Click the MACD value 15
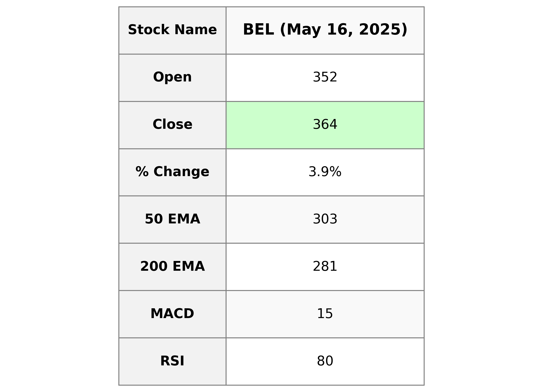Viewport: 543px width, 392px height. pyautogui.click(x=325, y=314)
